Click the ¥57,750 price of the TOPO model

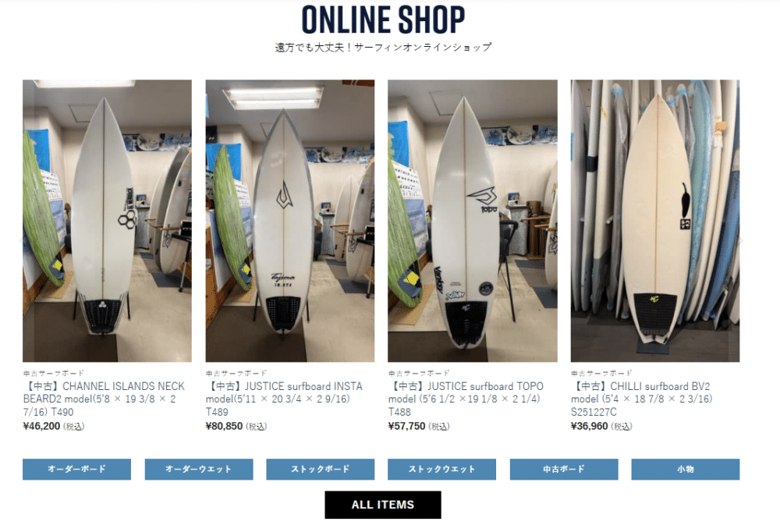[407, 426]
